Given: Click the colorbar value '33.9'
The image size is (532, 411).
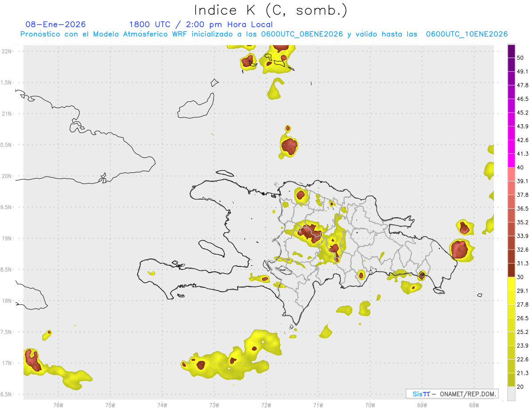Looking at the screenshot, I should click(523, 236).
